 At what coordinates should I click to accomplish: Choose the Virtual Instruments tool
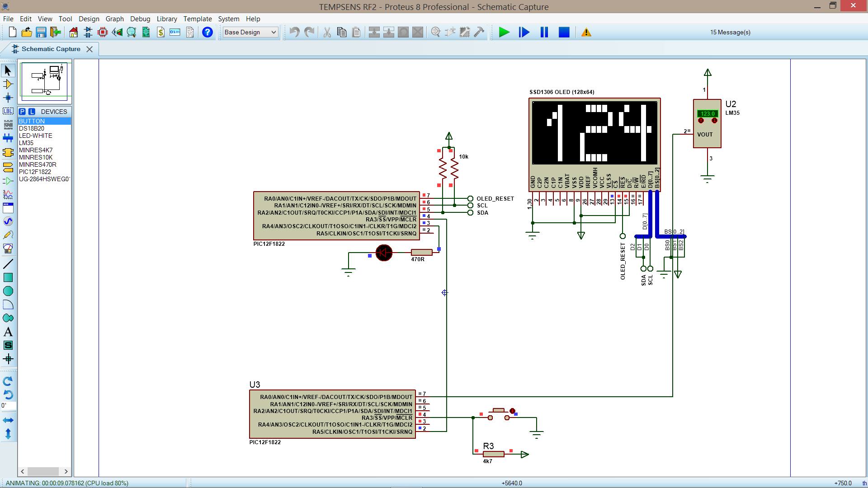point(8,249)
